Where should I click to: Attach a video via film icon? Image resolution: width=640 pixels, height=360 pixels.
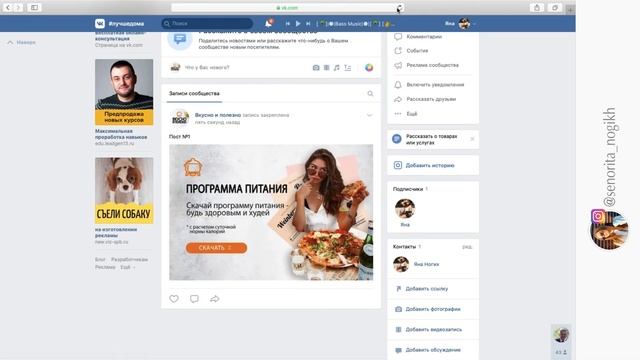pyautogui.click(x=327, y=68)
